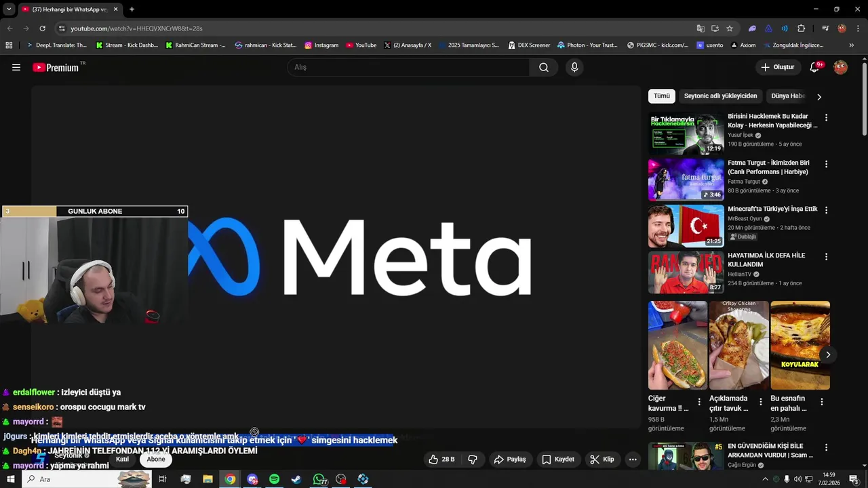Image resolution: width=868 pixels, height=488 pixels.
Task: Show next filter chips arrow
Action: coord(819,97)
